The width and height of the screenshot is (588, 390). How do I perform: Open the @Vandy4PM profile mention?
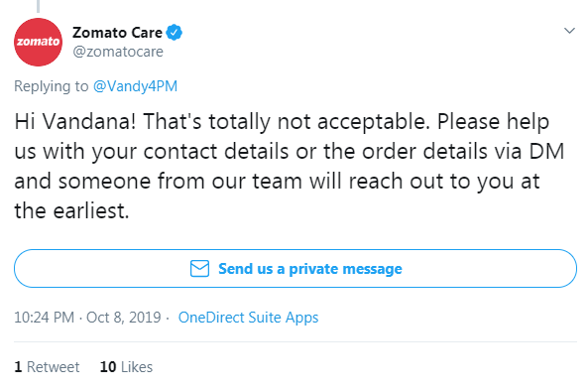[x=135, y=86]
